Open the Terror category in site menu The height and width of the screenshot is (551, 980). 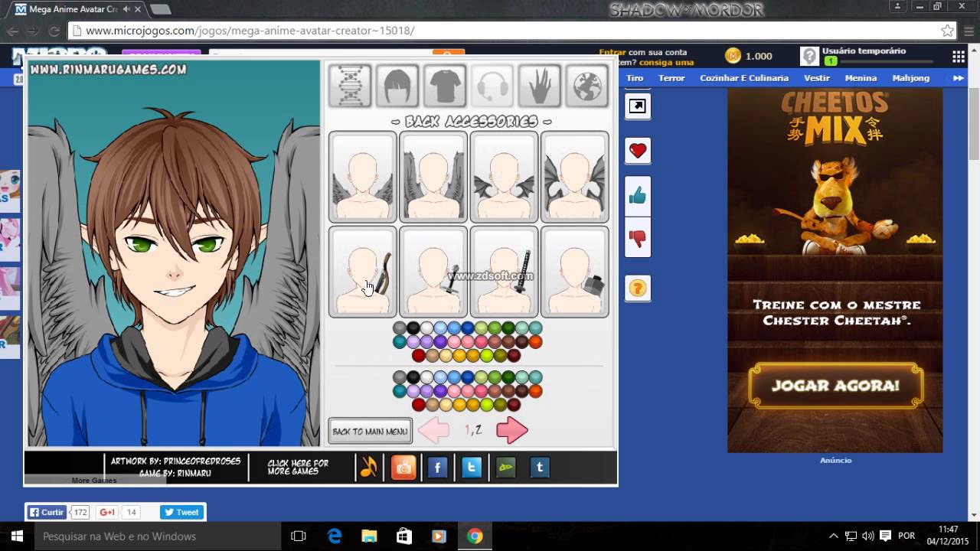click(671, 78)
